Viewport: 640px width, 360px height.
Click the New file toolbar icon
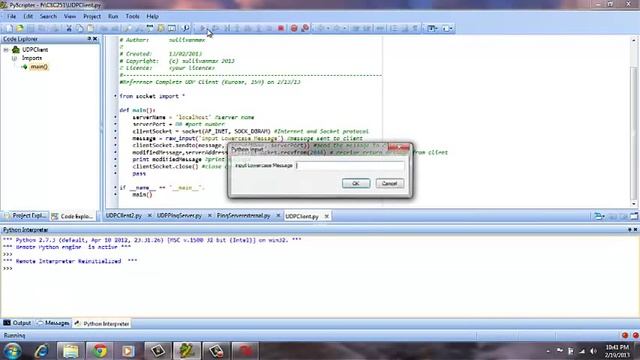(9, 28)
